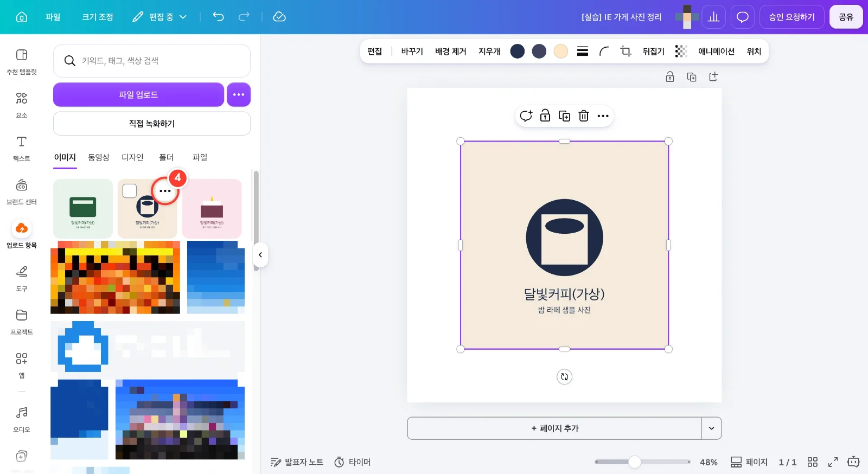This screenshot has width=868, height=474.
Task: Open 오디오 audio panel
Action: pyautogui.click(x=22, y=420)
